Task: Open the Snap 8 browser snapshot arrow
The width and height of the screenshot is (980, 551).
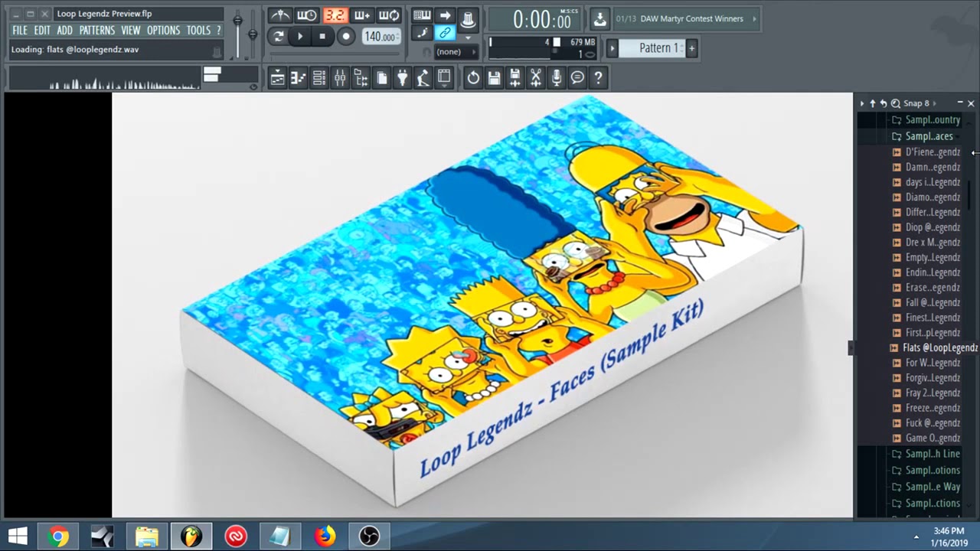Action: 934,103
